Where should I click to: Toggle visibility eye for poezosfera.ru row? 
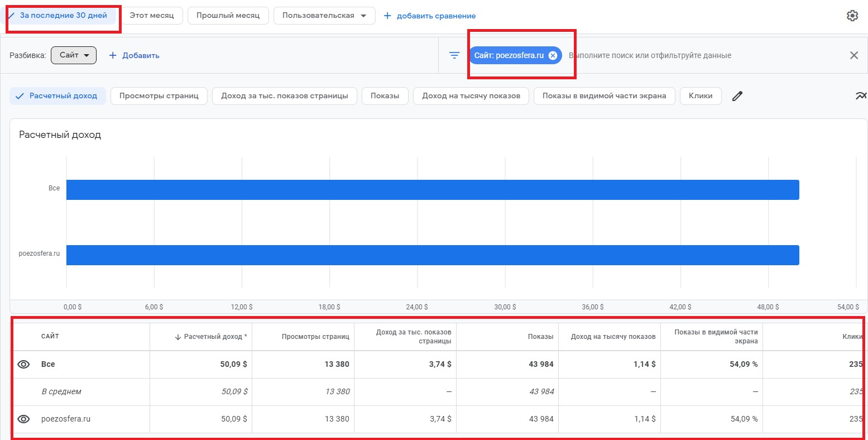[23, 419]
